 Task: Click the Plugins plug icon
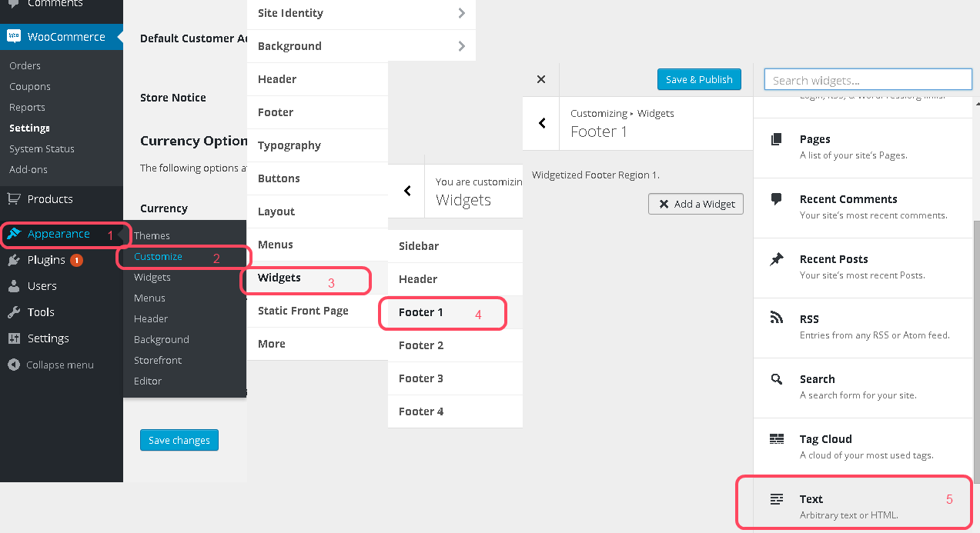14,260
